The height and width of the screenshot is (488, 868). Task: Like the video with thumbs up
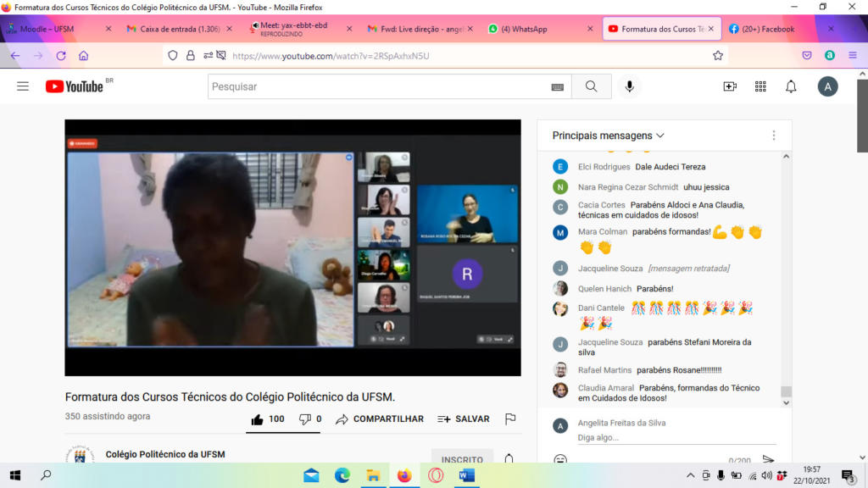[x=258, y=419]
